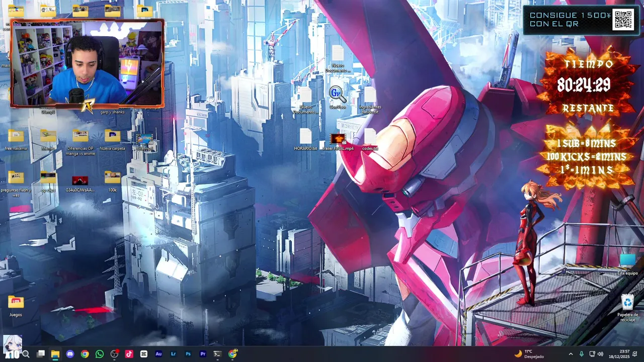Launch Adobe Lightroom from the taskbar
Screen dimensions: 644x362
(173, 354)
